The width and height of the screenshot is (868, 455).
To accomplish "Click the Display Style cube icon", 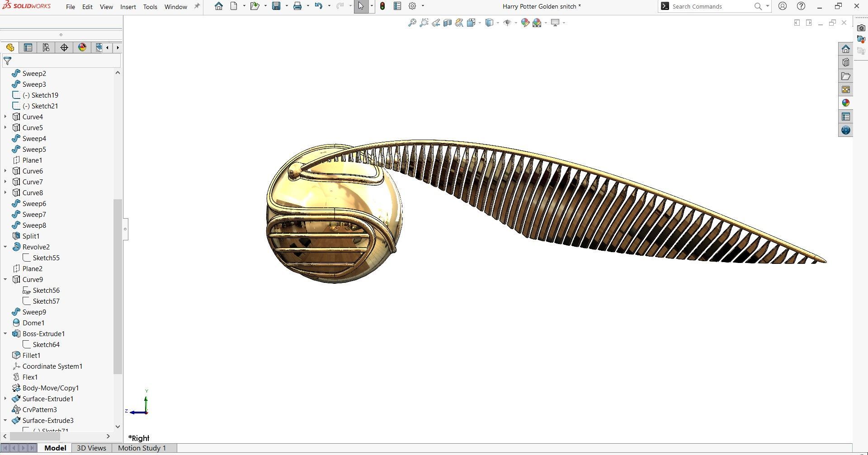I will click(489, 23).
